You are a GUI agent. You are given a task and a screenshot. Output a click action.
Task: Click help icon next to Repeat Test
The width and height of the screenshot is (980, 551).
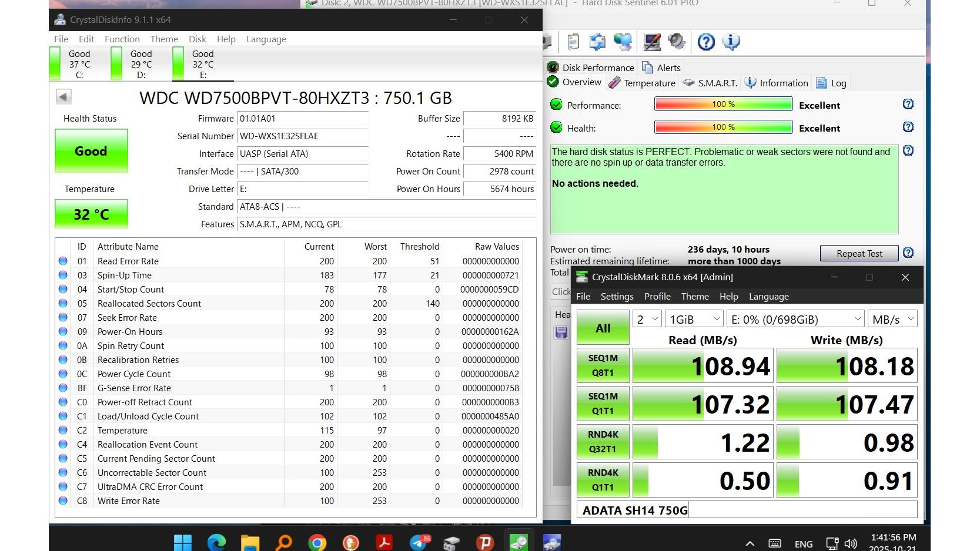908,253
